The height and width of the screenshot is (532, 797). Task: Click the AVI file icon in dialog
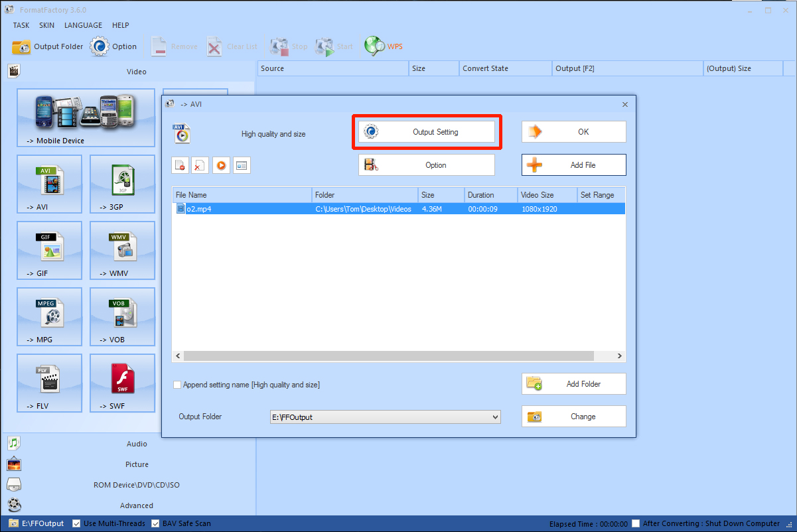[182, 133]
